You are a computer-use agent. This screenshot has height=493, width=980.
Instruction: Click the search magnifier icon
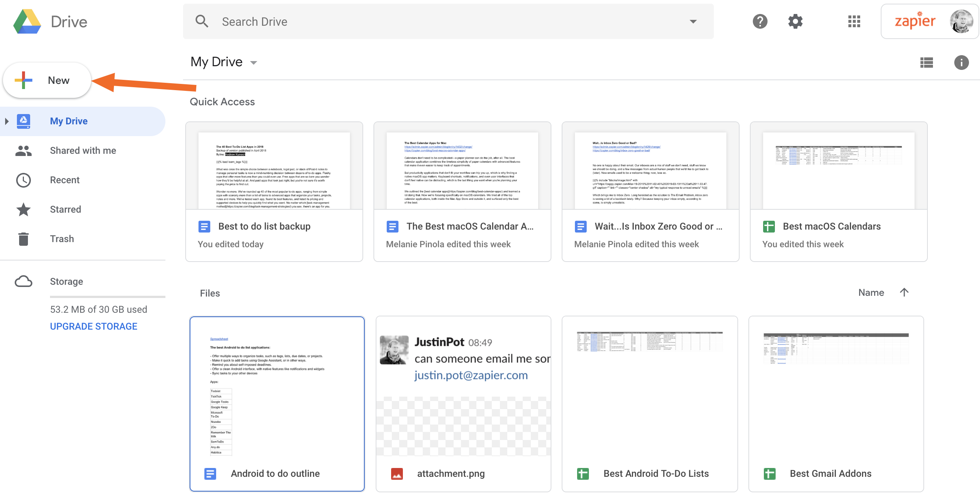(202, 21)
